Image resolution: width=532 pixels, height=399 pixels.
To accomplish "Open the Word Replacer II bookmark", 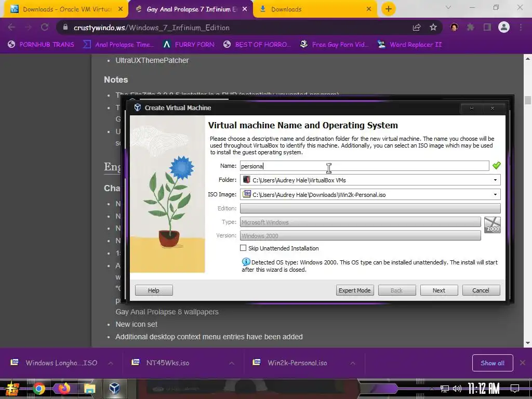I will coord(410,45).
